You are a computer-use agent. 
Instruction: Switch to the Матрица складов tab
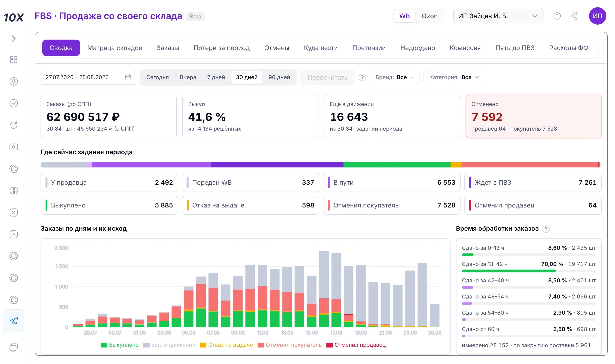[x=115, y=48]
